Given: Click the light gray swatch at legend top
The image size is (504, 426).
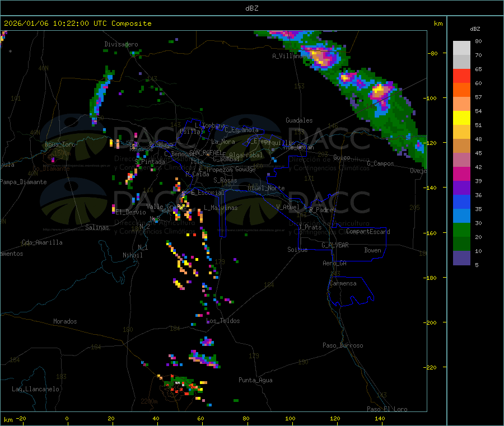Looking at the screenshot, I should pyautogui.click(x=461, y=48).
